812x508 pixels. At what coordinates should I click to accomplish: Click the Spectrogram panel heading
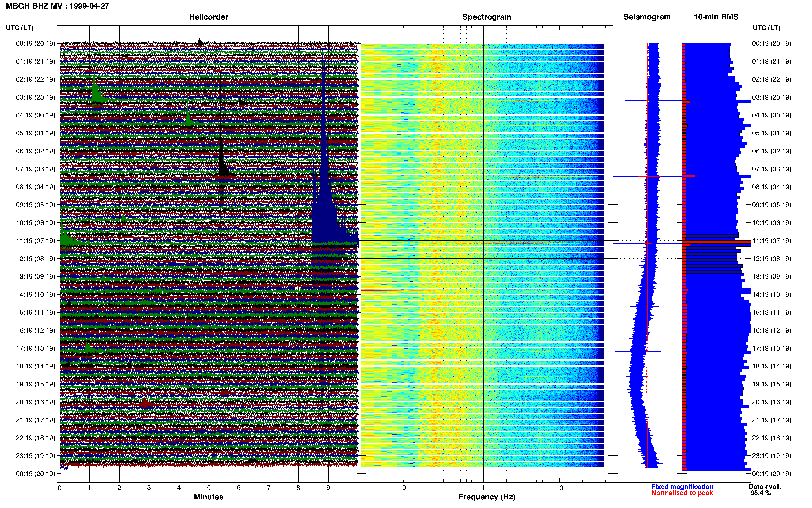tap(487, 17)
